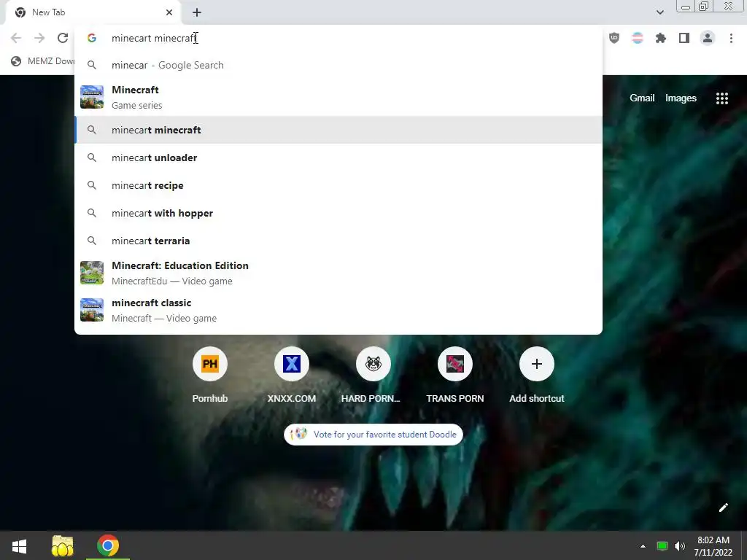Image resolution: width=747 pixels, height=560 pixels.
Task: Select the Minecraft Game series suggestion
Action: 338,97
